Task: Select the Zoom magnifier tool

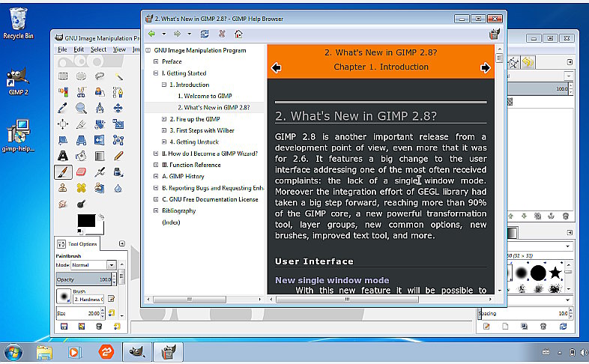Action: pos(81,108)
